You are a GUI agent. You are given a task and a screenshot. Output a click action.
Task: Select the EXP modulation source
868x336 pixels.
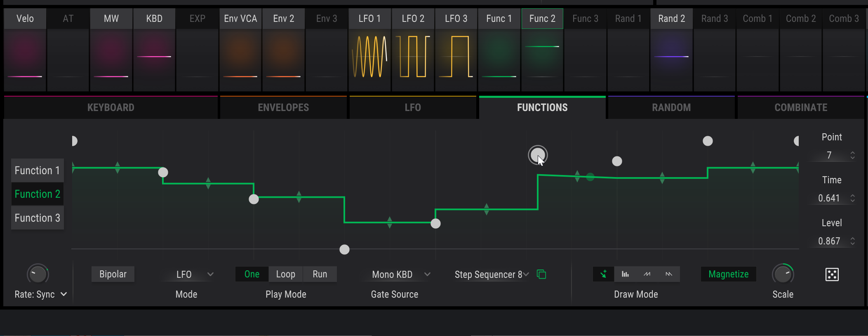(197, 50)
